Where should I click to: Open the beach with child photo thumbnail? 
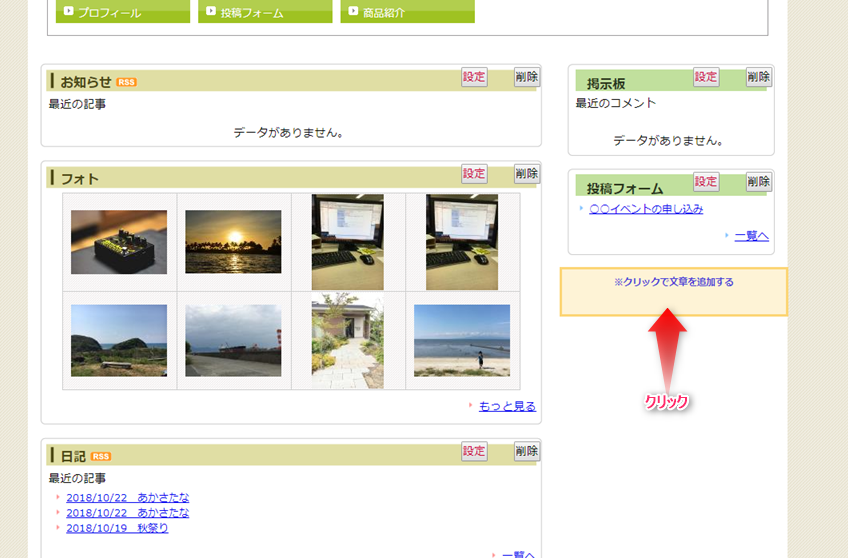462,341
